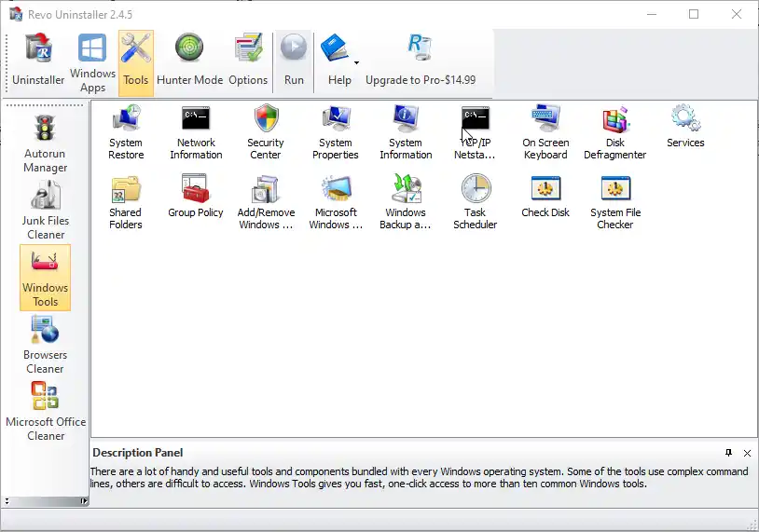Open the System Information tool

(x=406, y=132)
